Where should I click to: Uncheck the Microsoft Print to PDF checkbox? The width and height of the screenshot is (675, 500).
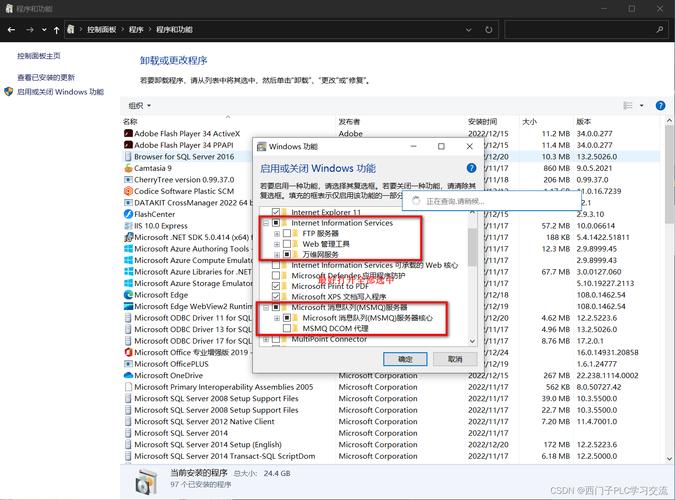coord(276,286)
